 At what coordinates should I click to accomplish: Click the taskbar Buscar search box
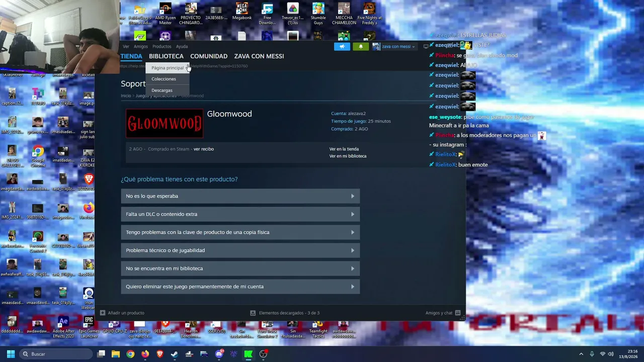pyautogui.click(x=56, y=354)
